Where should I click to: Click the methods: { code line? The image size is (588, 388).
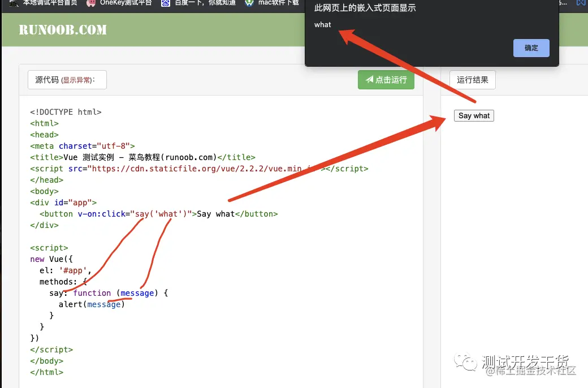pyautogui.click(x=63, y=282)
